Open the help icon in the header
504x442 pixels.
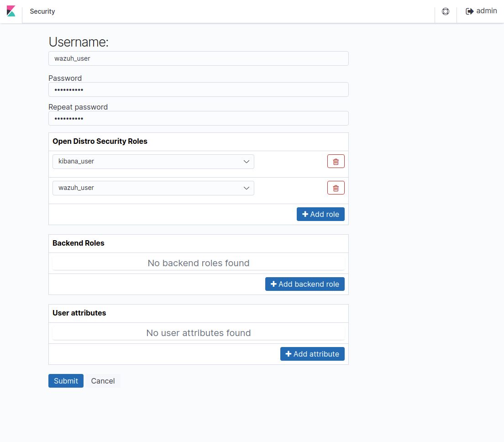(x=446, y=11)
